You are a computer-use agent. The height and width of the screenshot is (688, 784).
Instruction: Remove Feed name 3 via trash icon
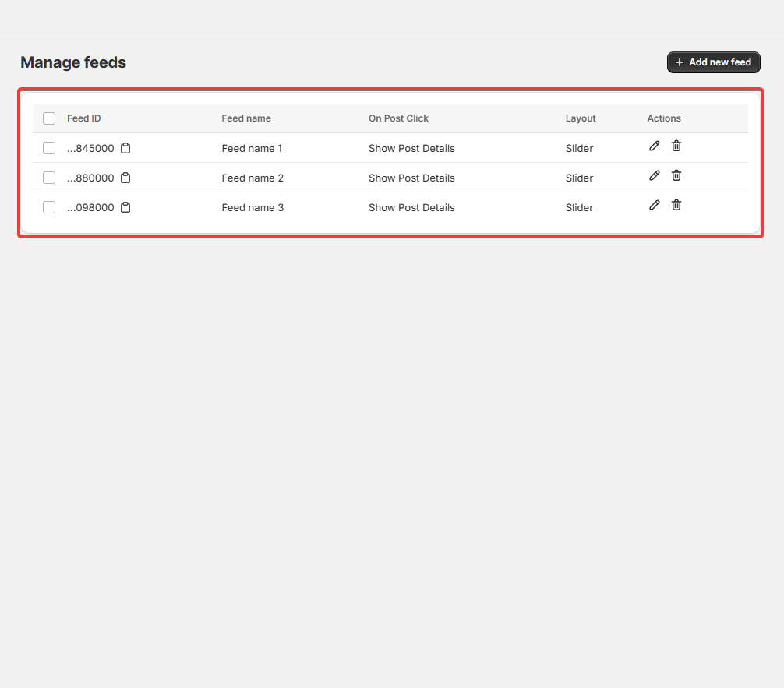(676, 205)
